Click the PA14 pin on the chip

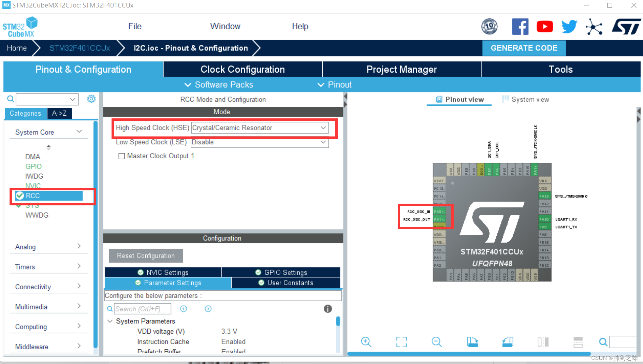click(x=536, y=169)
